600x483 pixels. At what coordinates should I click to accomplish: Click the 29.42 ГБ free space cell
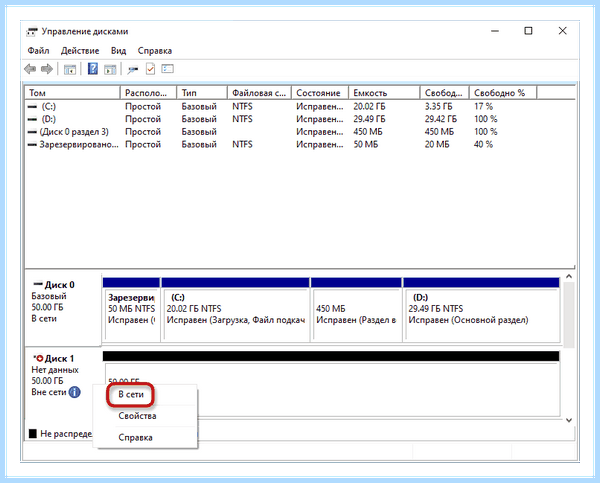point(440,119)
